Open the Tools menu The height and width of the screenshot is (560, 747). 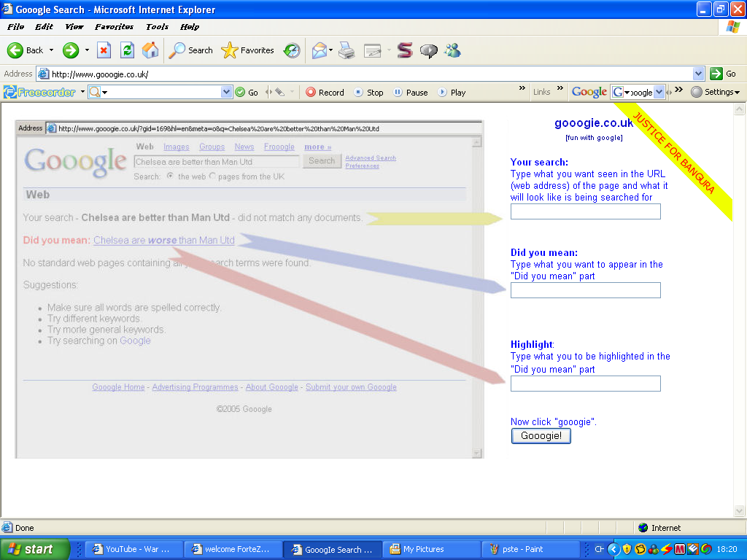point(158,27)
